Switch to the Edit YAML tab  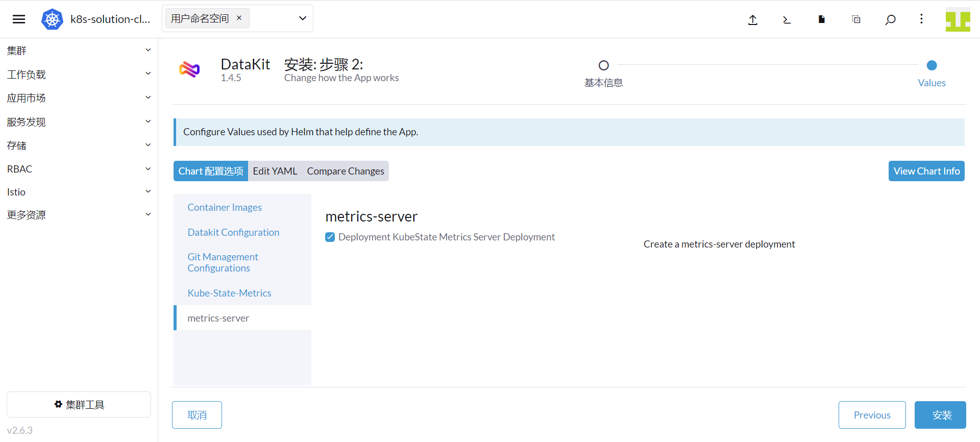pos(275,171)
